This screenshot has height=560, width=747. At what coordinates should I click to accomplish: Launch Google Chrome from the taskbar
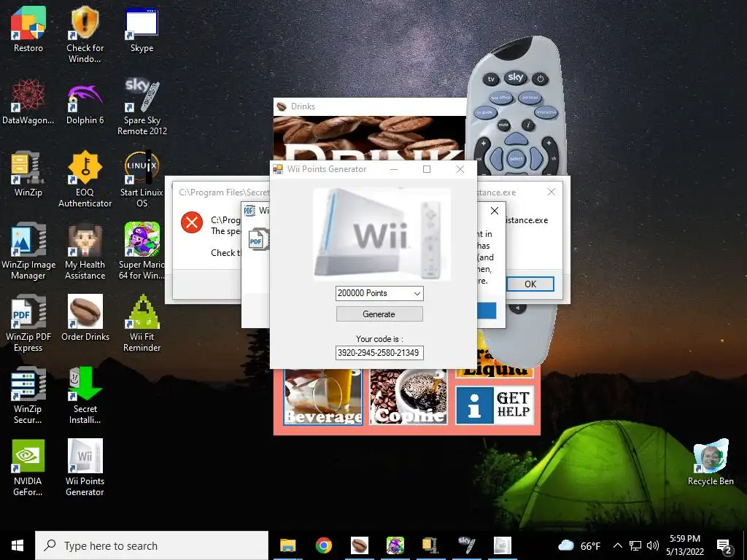(x=323, y=545)
